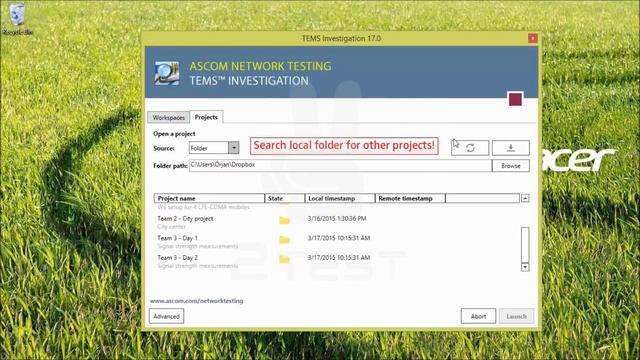Viewport: 640px width, 360px height.
Task: Click the Browse button
Action: tap(511, 166)
